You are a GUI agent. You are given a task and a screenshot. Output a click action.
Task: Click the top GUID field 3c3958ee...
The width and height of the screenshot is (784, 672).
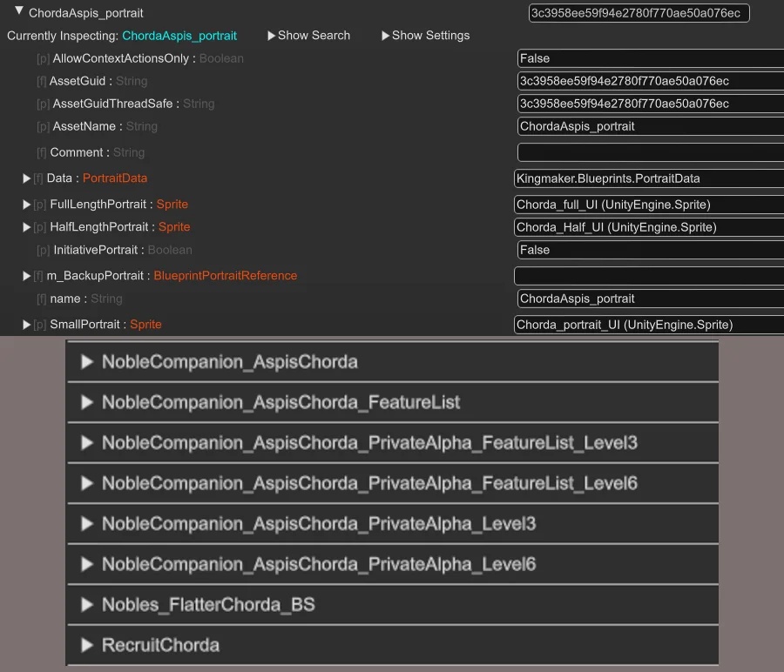coord(639,13)
